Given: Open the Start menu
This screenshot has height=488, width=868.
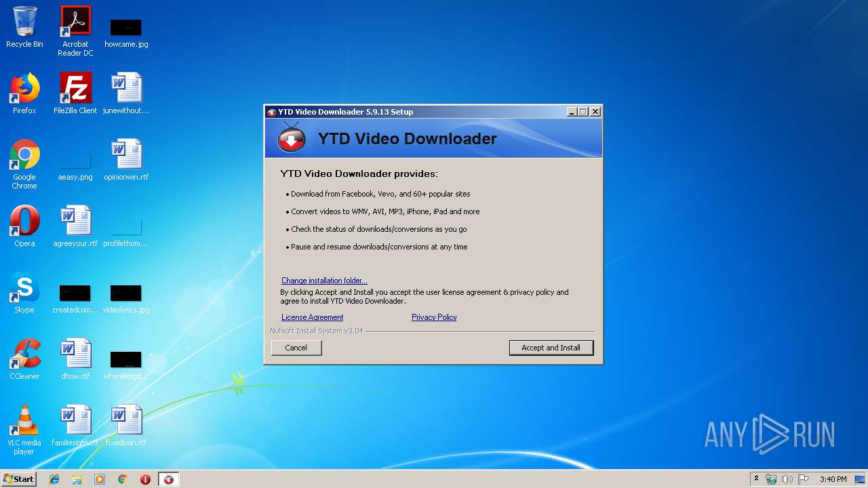Looking at the screenshot, I should [18, 479].
